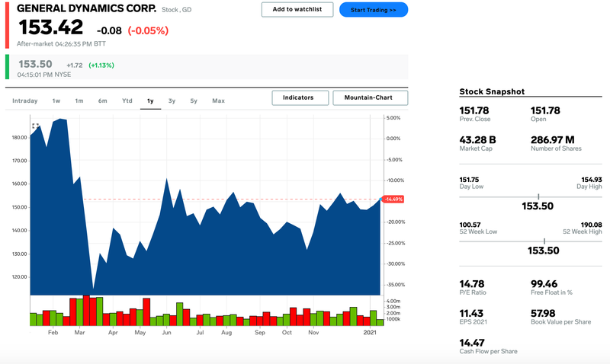The height and width of the screenshot is (364, 610).
Task: Select the 6m time range
Action: [x=102, y=101]
